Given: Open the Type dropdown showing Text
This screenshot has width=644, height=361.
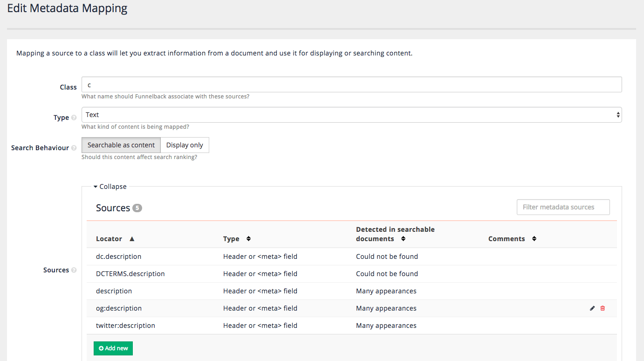Looking at the screenshot, I should point(351,114).
